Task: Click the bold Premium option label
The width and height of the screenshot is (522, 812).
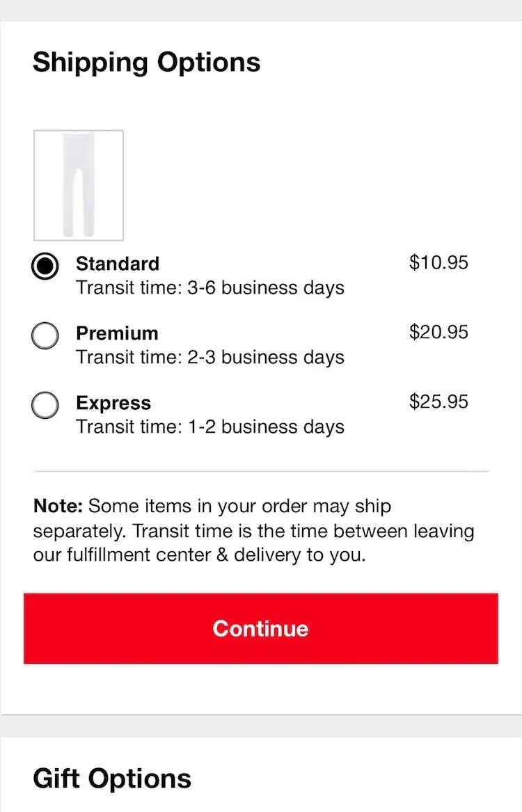Action: click(117, 333)
